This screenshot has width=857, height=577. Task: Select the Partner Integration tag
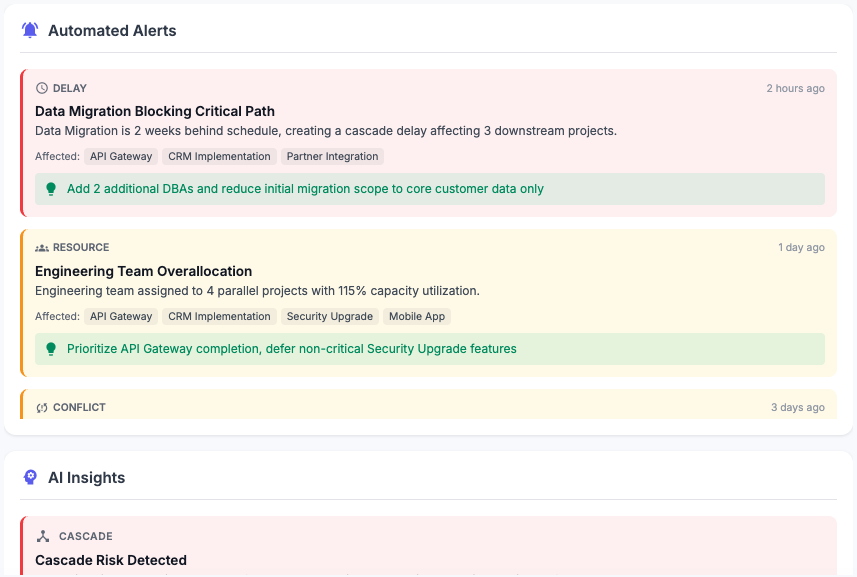332,156
